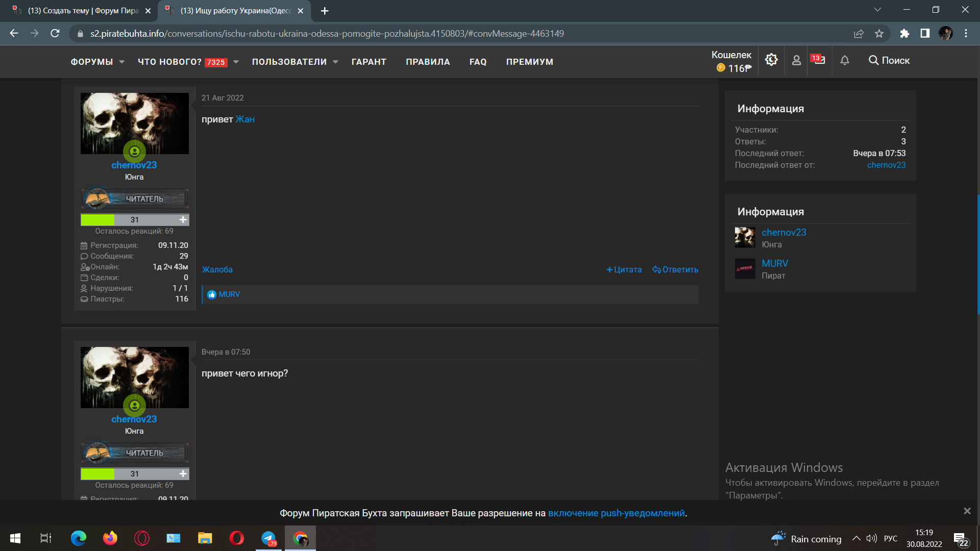Viewport: 980px width, 551px height.
Task: Expand the ПОЛЬЗОВАТЕЛИ dropdown arrow
Action: pos(335,62)
